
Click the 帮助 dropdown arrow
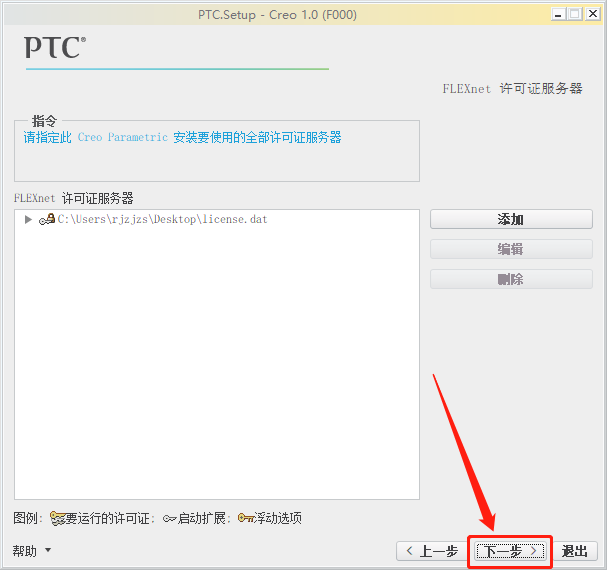coord(48,550)
